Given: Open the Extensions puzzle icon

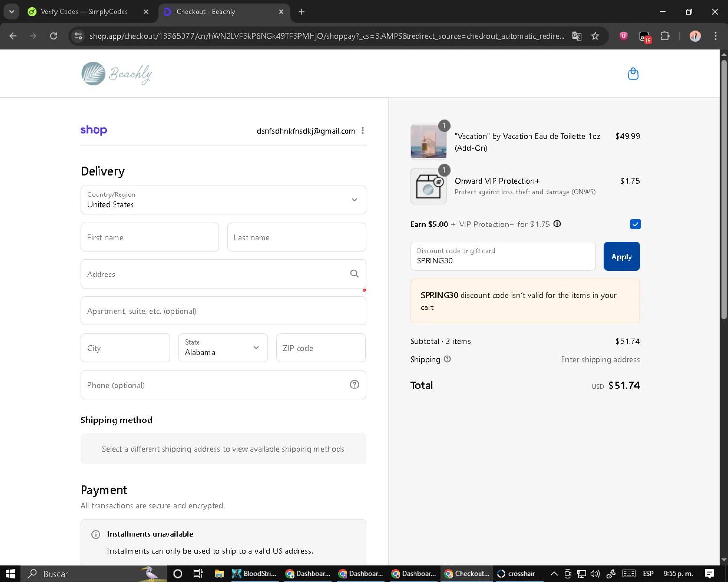Looking at the screenshot, I should [x=665, y=36].
